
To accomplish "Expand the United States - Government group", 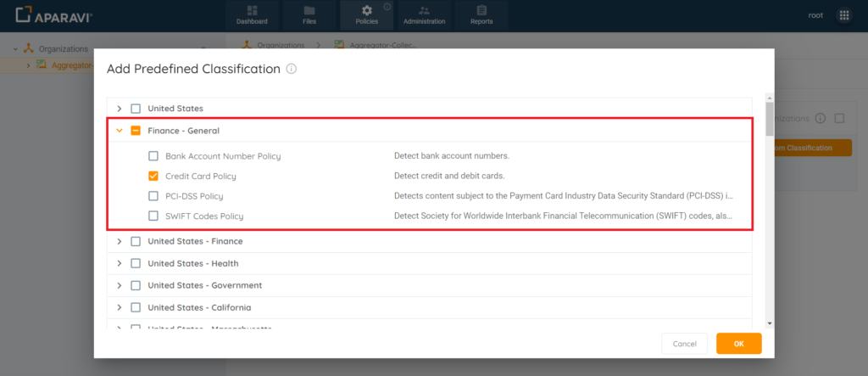I will [119, 285].
